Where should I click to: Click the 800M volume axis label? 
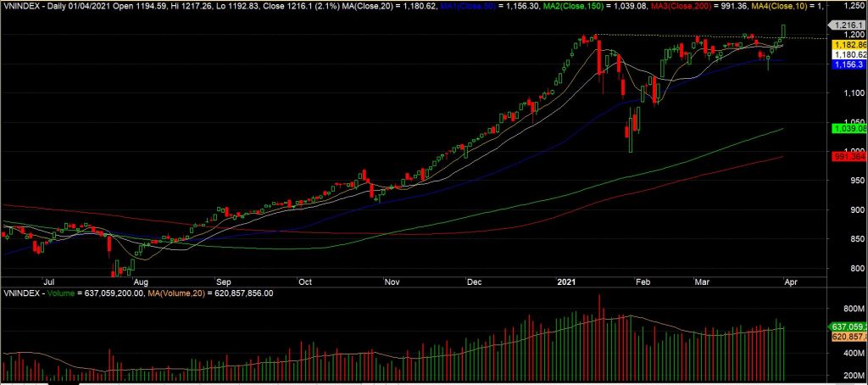click(x=856, y=308)
